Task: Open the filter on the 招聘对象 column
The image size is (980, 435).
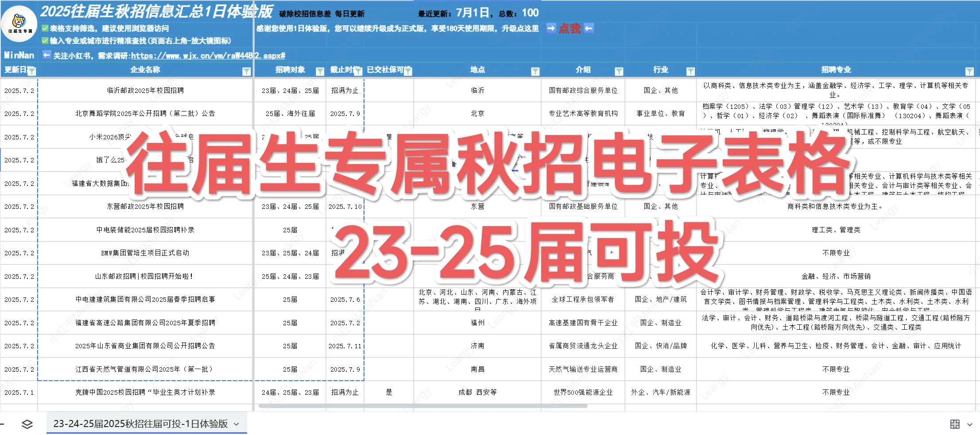Action: pos(320,70)
